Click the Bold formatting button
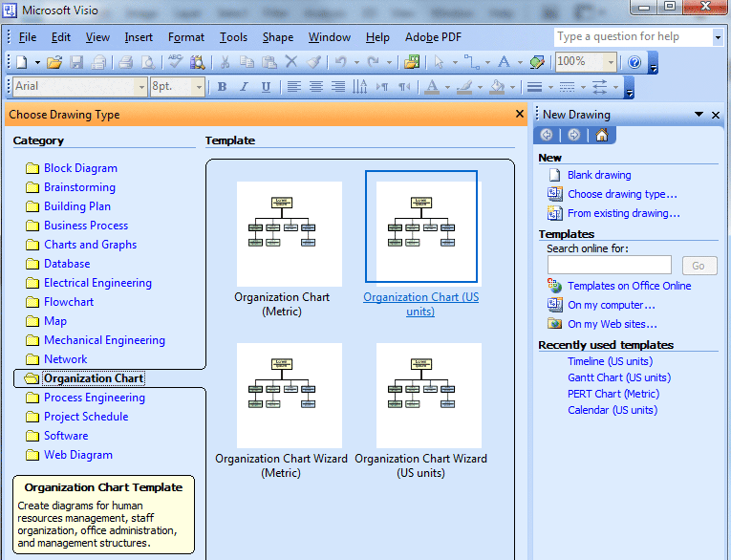The width and height of the screenshot is (731, 560). [x=223, y=87]
